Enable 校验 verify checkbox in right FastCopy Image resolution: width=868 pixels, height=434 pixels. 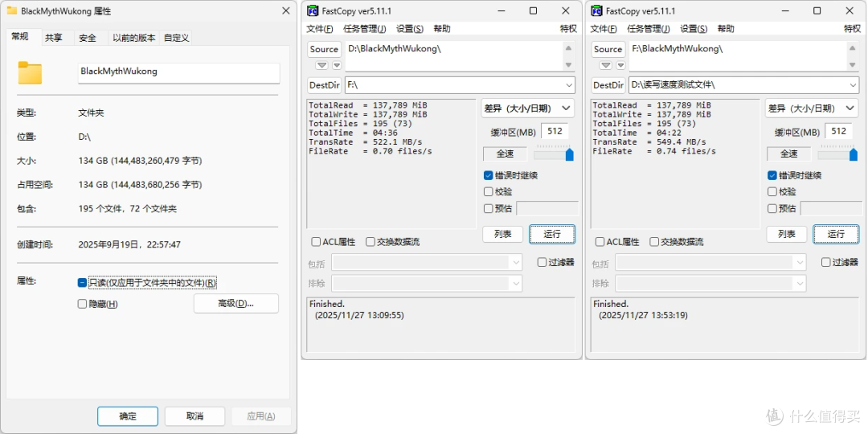tap(772, 191)
